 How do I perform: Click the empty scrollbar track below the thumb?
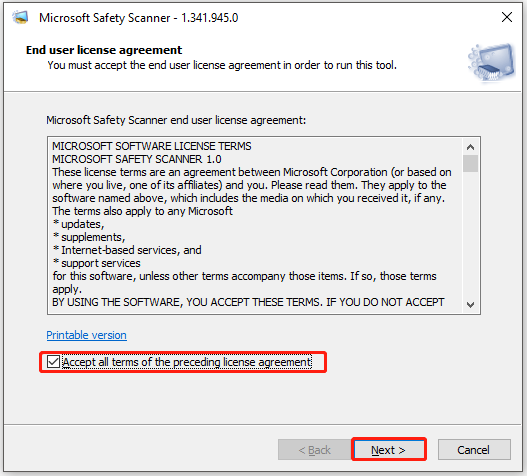click(x=470, y=234)
